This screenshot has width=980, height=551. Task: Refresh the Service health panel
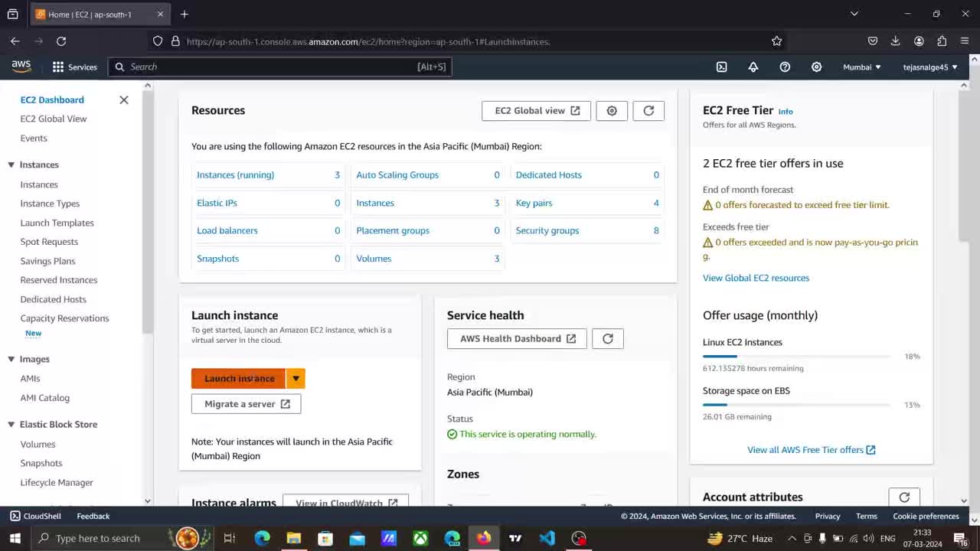click(608, 339)
